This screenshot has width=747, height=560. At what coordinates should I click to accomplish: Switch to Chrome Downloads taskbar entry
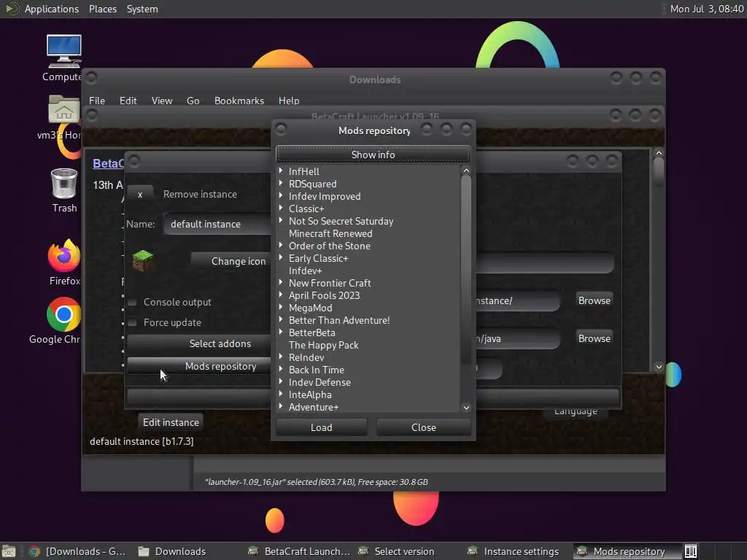(77, 551)
